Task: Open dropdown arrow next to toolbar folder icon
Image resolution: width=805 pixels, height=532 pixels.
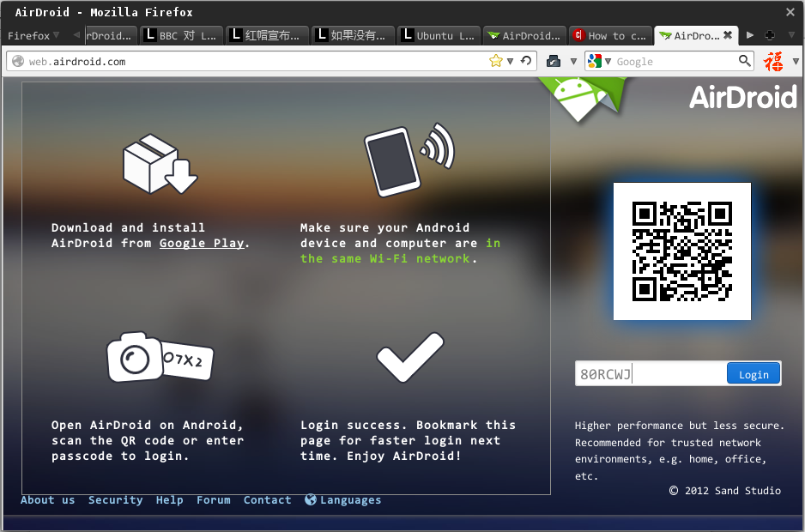Action: coord(573,62)
